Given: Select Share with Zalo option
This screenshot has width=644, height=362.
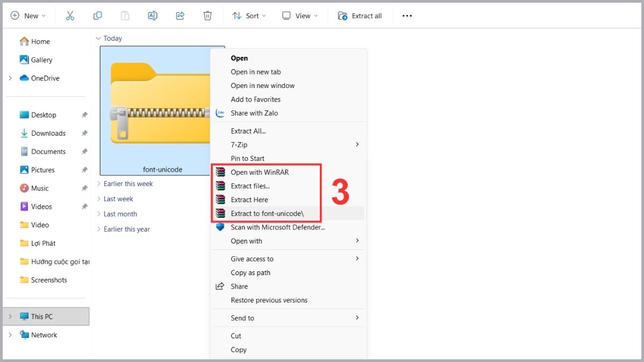Looking at the screenshot, I should tap(254, 113).
